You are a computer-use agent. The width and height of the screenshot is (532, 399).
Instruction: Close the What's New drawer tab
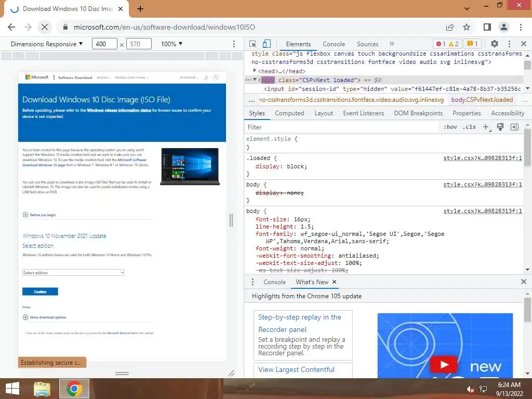[334, 282]
